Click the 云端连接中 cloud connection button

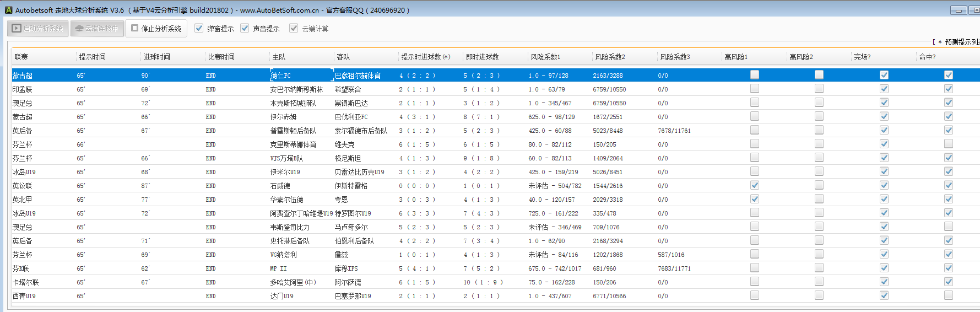[x=96, y=29]
